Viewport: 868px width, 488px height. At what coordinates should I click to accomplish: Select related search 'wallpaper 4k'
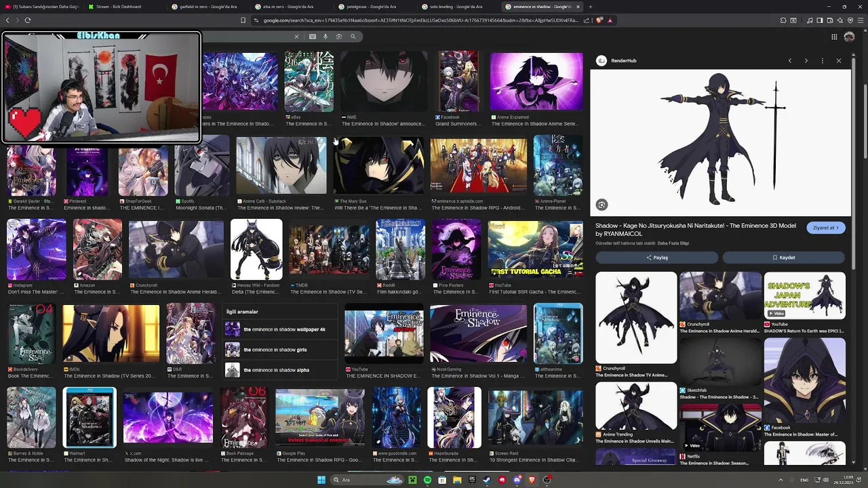279,329
